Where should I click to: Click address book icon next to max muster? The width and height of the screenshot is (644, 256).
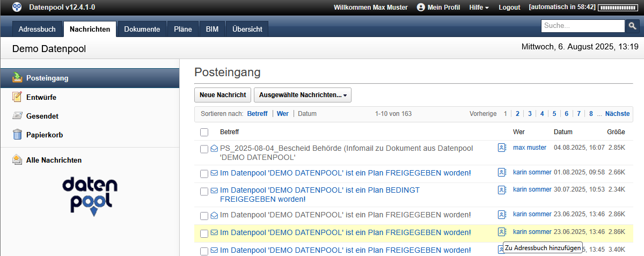[x=502, y=148]
